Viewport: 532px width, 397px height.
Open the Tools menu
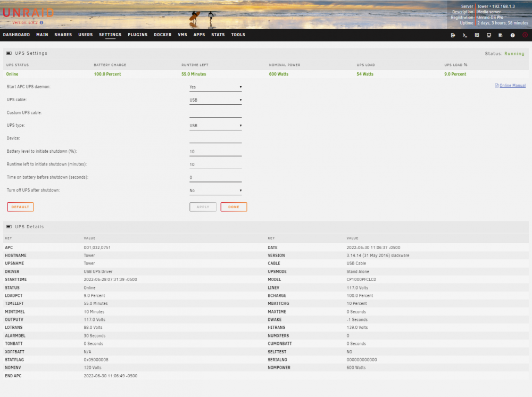pyautogui.click(x=238, y=35)
